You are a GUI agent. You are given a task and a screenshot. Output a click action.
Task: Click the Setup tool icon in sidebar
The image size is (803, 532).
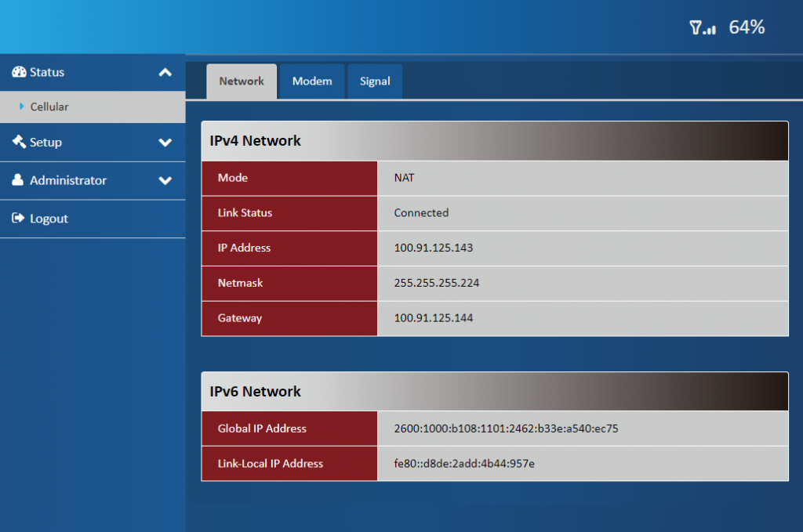coord(19,142)
